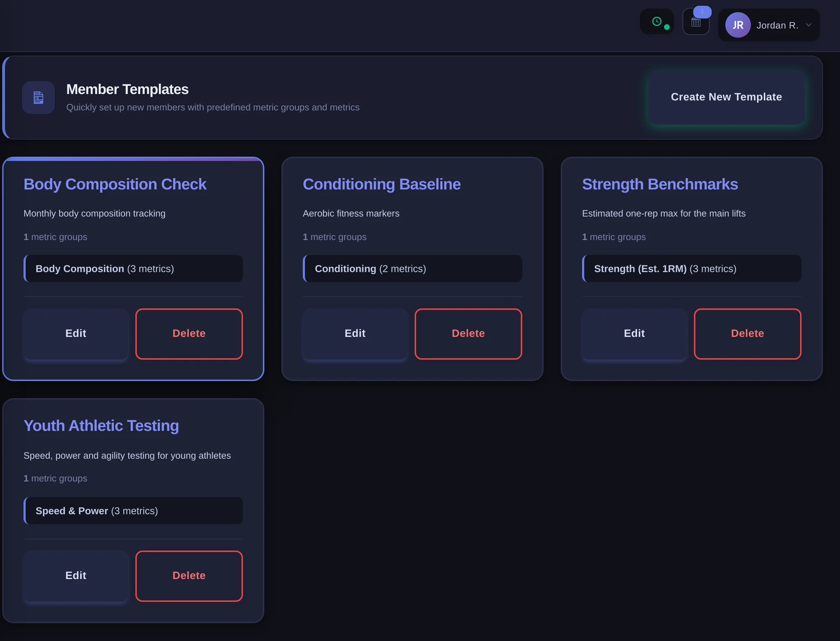Click 'Monthly body composition tracking' description
The image size is (840, 641).
(94, 213)
